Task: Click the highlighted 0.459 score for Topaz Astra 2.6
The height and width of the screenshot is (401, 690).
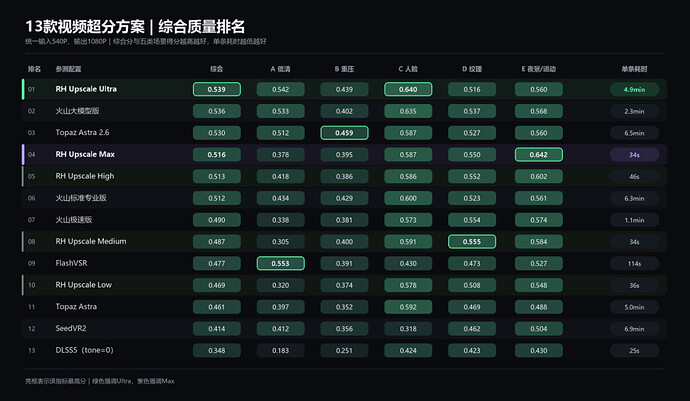Action: click(x=344, y=133)
